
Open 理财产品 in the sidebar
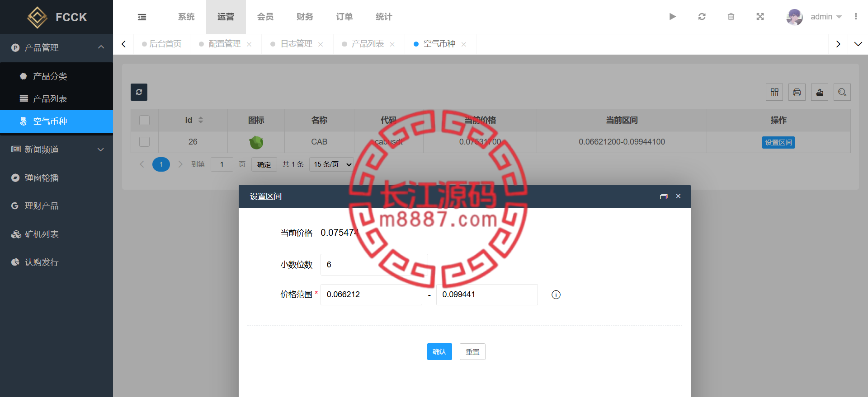[x=57, y=206]
